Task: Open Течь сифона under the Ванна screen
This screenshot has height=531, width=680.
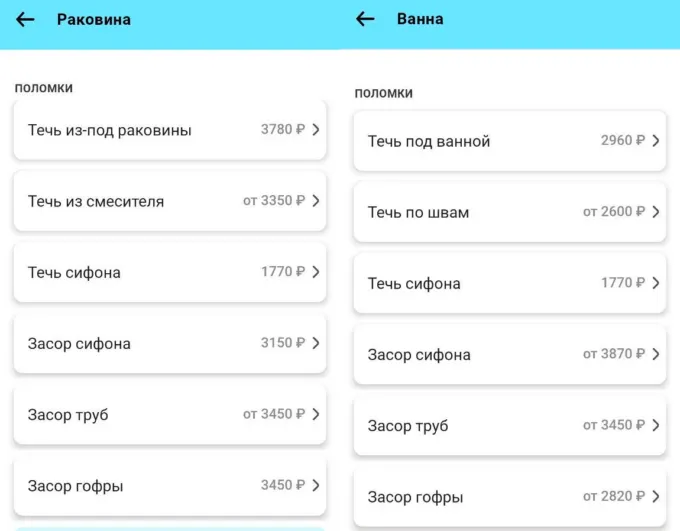Action: (509, 283)
